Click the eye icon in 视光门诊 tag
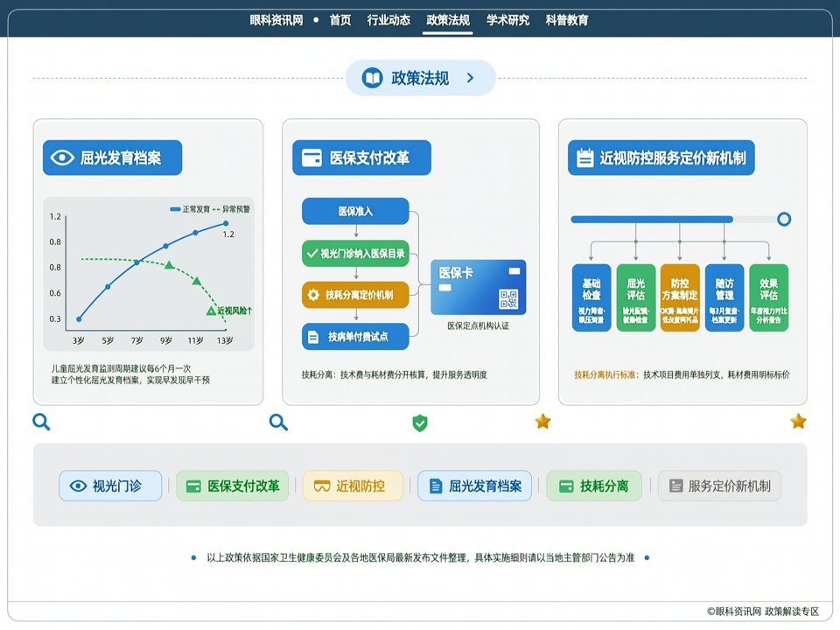The image size is (840, 630). (x=78, y=486)
